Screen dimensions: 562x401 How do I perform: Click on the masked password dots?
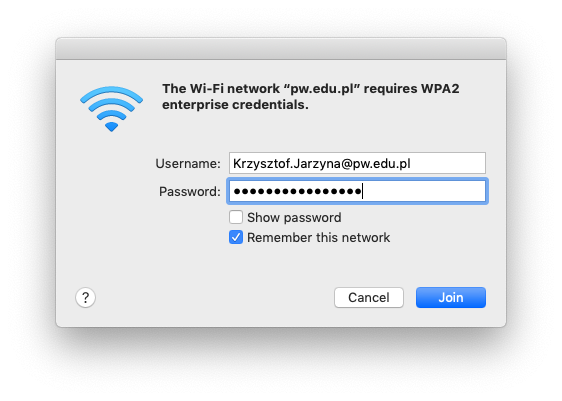[x=297, y=191]
